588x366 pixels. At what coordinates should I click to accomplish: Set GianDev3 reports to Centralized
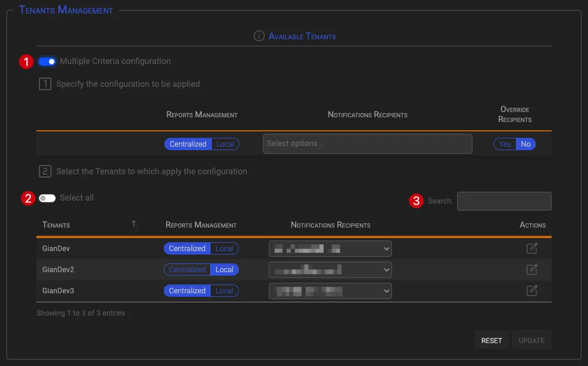187,290
